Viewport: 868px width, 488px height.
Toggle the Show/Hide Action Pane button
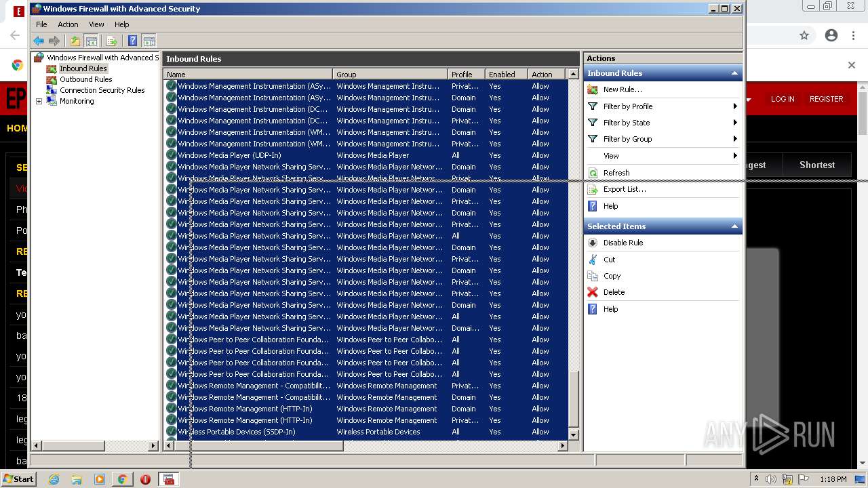[149, 41]
